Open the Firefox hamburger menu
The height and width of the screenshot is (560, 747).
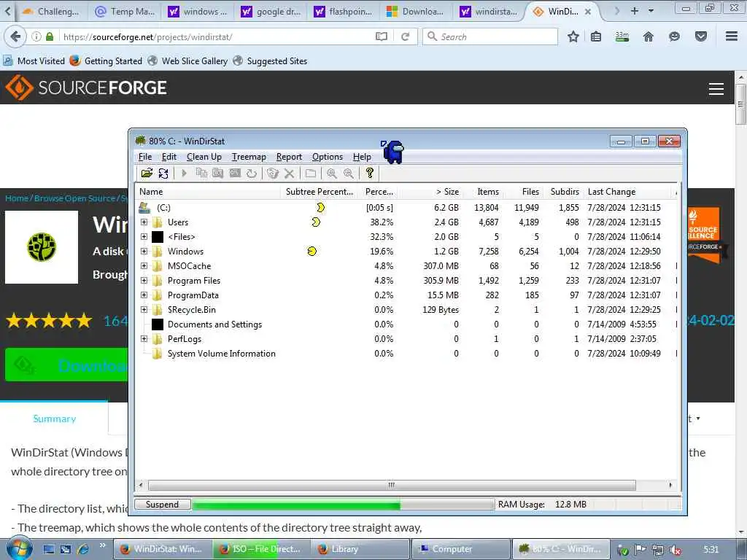732,36
